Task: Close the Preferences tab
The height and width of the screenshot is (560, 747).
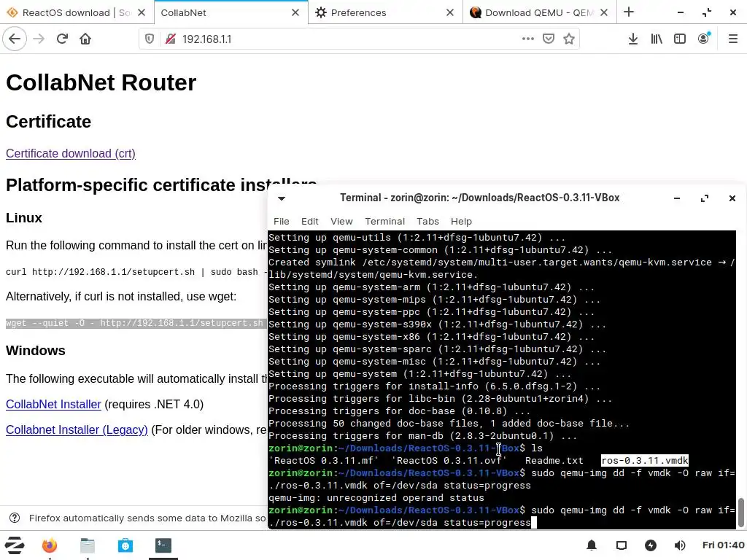Action: [x=449, y=12]
